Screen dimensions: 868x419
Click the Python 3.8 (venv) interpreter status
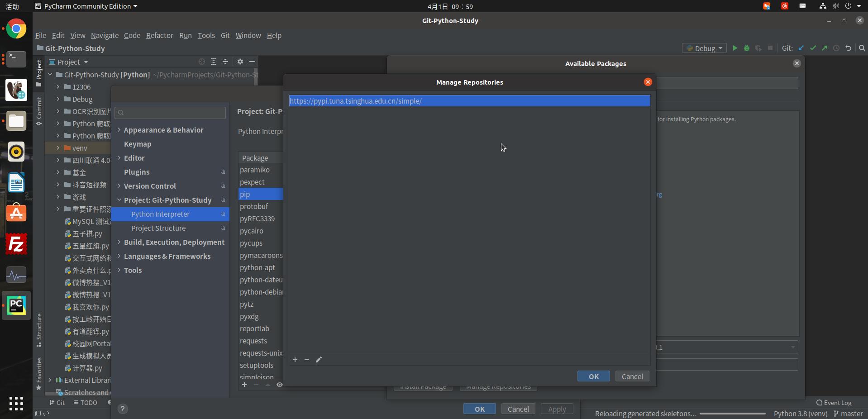[801, 414]
